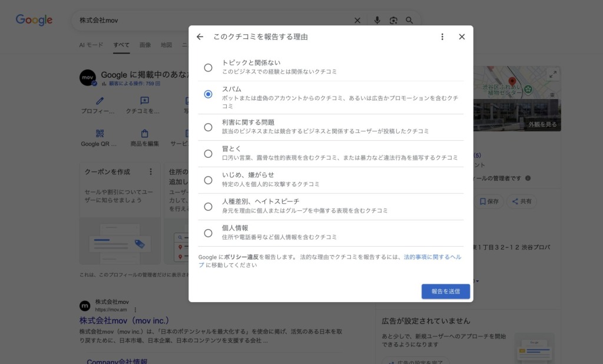Viewport: 603px width, 364px height.
Task: Start voice search with microphone icon
Action: click(377, 20)
